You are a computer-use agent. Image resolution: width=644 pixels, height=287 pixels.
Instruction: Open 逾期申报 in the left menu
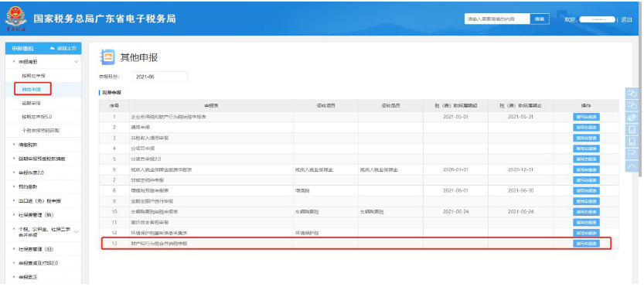[31, 103]
